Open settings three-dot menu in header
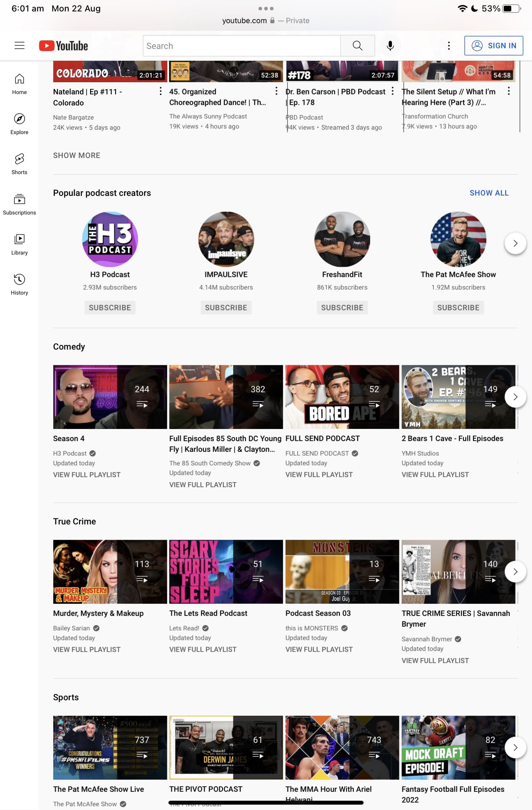 pos(449,46)
